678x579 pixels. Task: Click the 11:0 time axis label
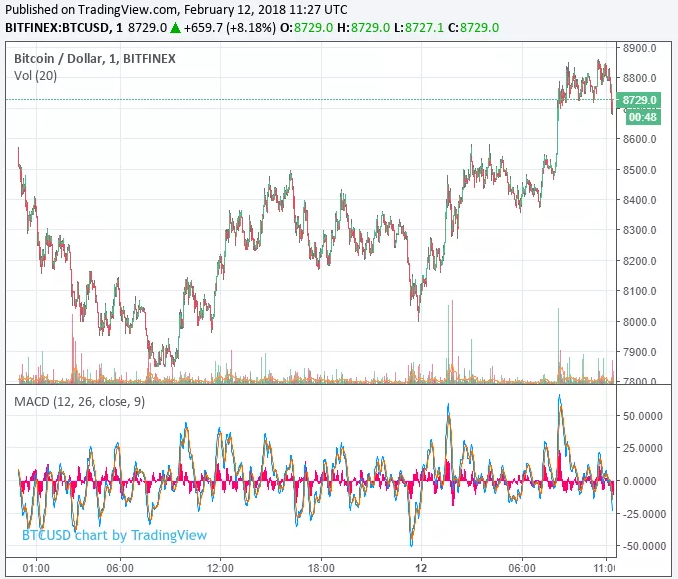pyautogui.click(x=604, y=568)
